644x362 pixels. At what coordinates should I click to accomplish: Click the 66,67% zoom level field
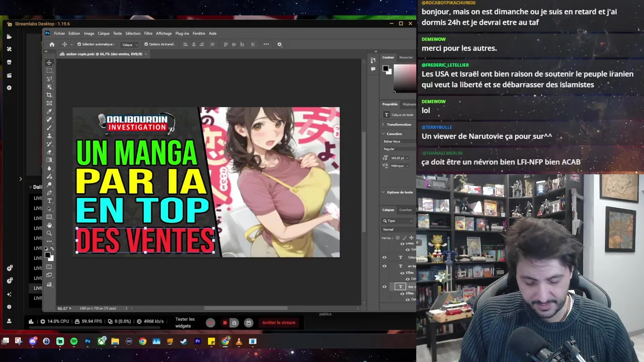[x=64, y=308]
